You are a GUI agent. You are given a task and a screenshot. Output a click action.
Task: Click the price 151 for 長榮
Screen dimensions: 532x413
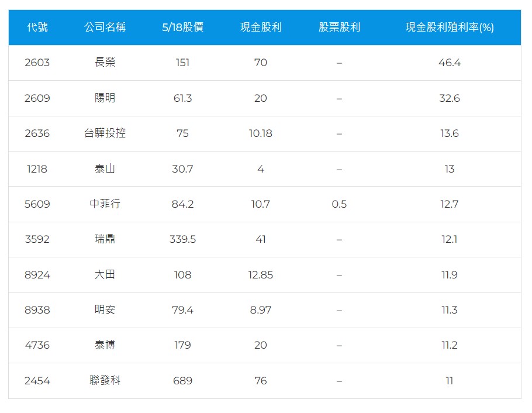coord(182,63)
